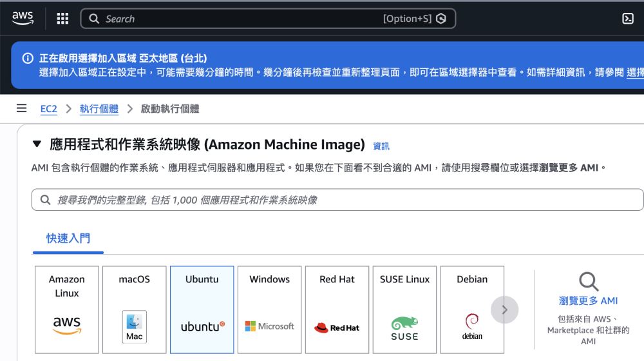This screenshot has height=361, width=644.
Task: Open the AWS services grid menu
Action: pyautogui.click(x=62, y=19)
